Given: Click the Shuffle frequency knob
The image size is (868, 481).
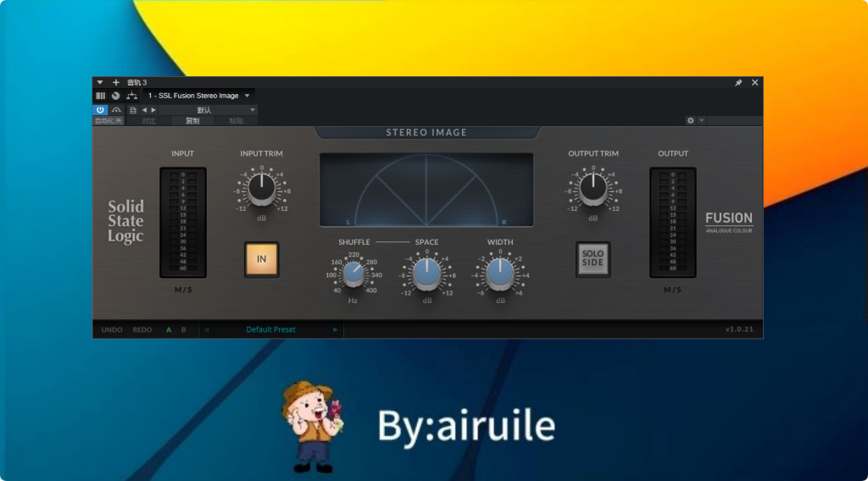Looking at the screenshot, I should tap(353, 274).
